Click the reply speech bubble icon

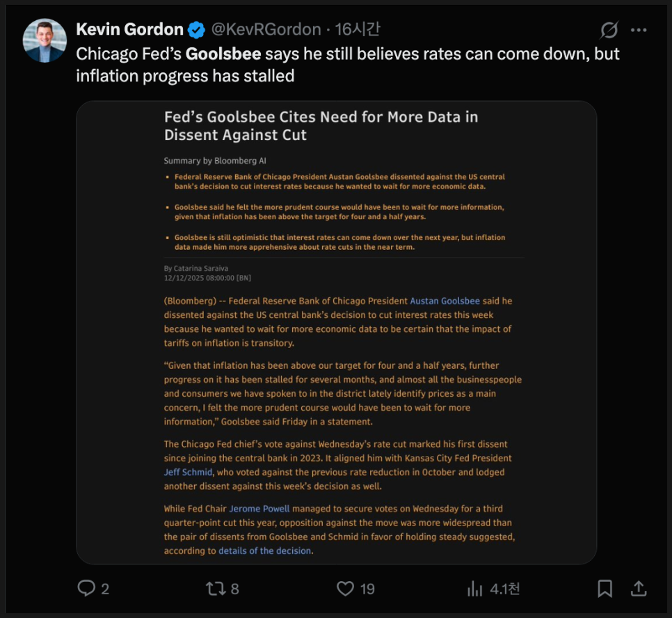(x=86, y=589)
